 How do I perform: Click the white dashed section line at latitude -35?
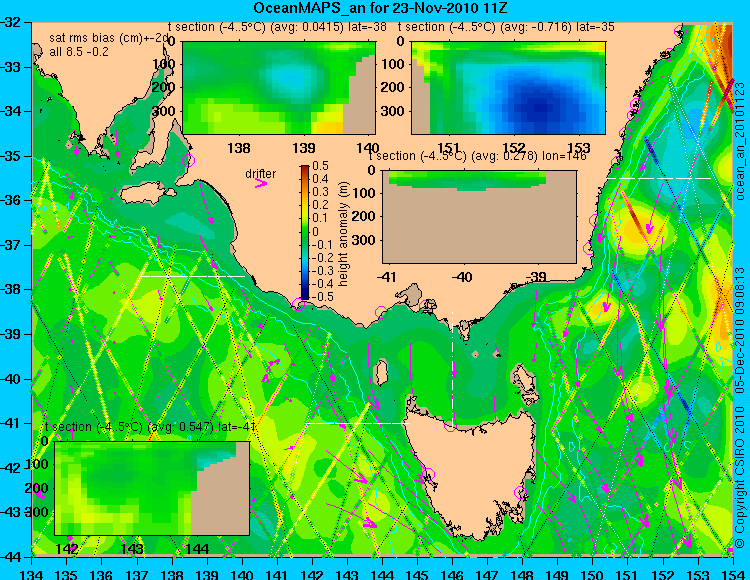point(659,178)
